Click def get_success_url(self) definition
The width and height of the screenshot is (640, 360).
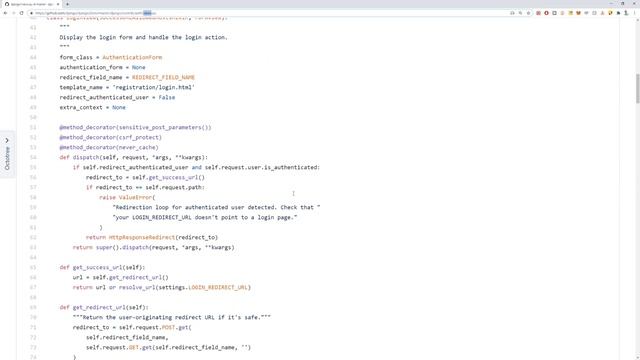click(102, 267)
